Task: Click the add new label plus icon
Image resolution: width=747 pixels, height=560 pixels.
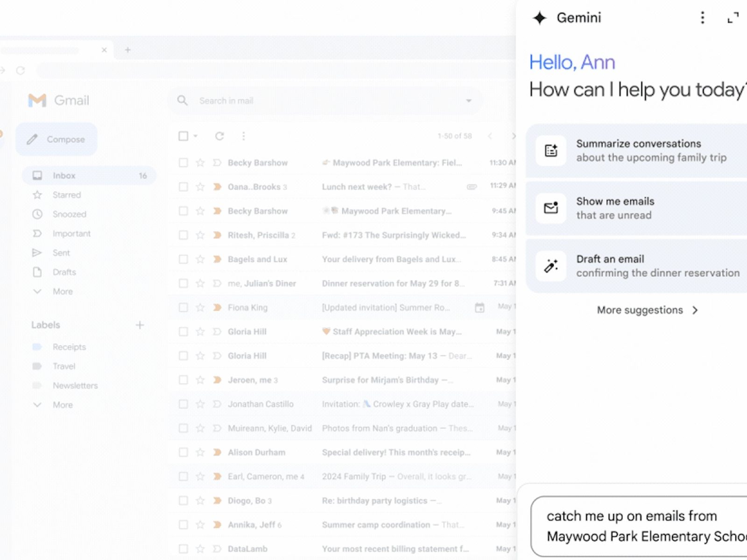Action: point(140,325)
